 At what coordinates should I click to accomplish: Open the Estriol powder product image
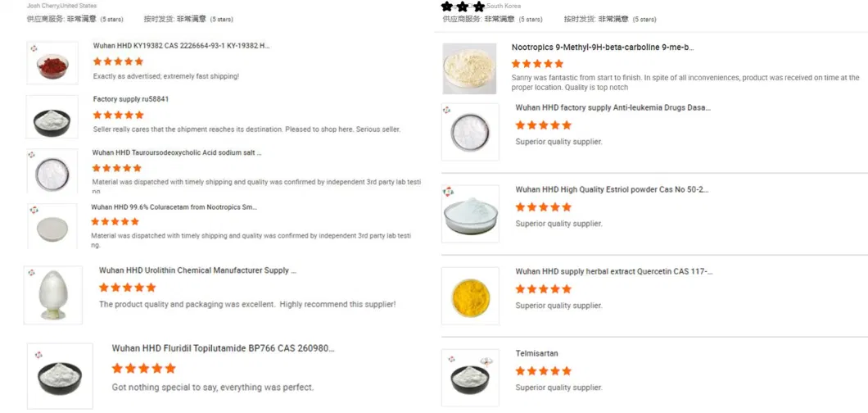pyautogui.click(x=470, y=214)
